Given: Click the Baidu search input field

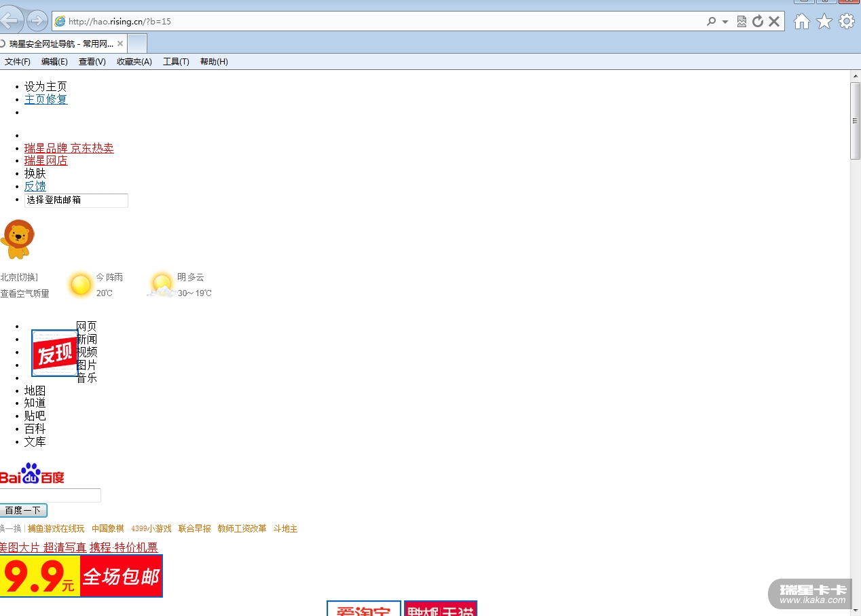Looking at the screenshot, I should click(50, 496).
